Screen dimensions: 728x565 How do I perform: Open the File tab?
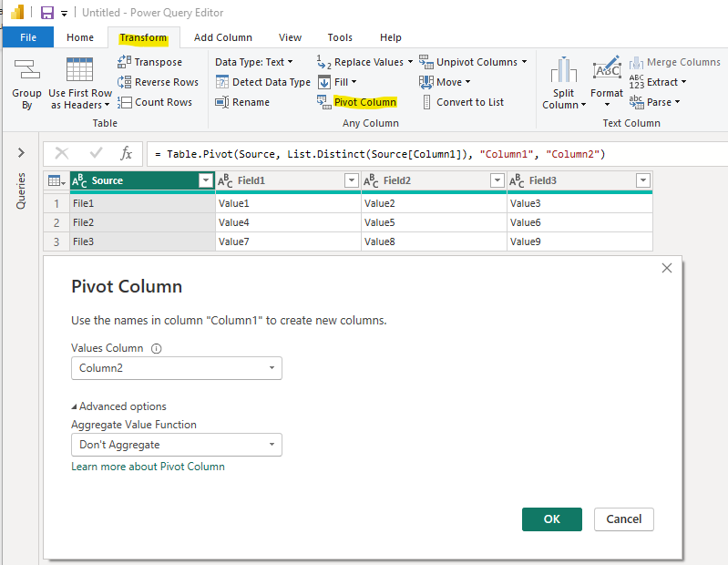coord(28,37)
